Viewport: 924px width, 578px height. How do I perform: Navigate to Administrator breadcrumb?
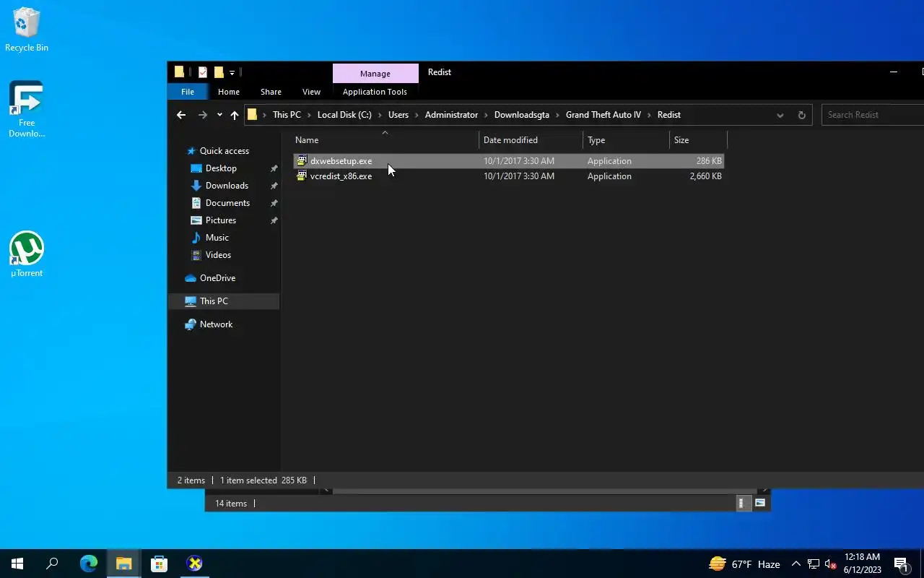(451, 115)
